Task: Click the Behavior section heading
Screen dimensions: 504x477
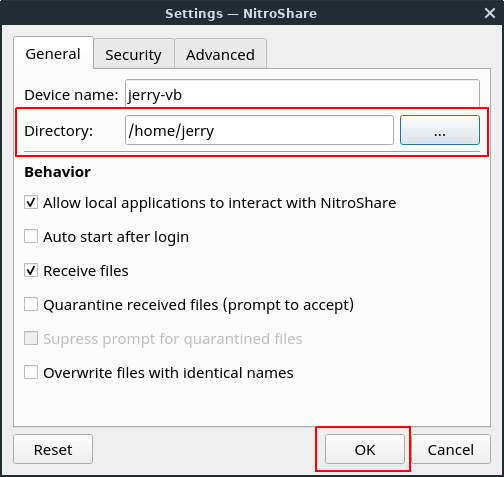Action: pyautogui.click(x=57, y=172)
